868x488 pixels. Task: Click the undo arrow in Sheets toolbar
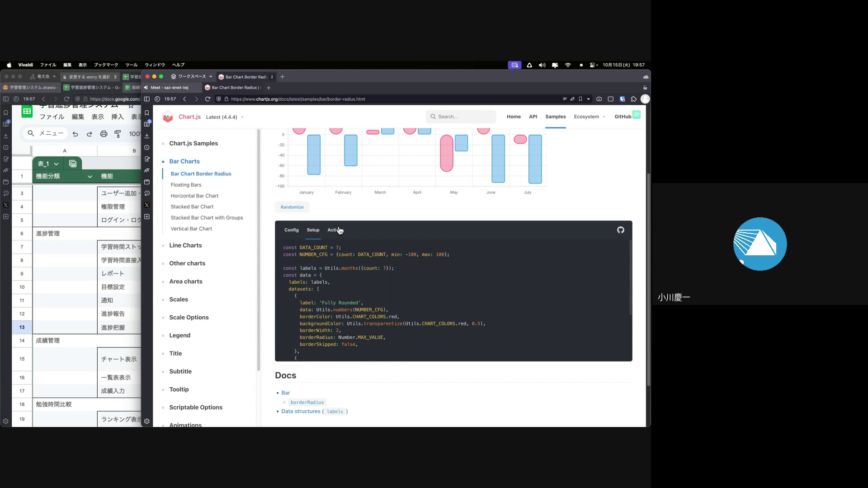(75, 134)
